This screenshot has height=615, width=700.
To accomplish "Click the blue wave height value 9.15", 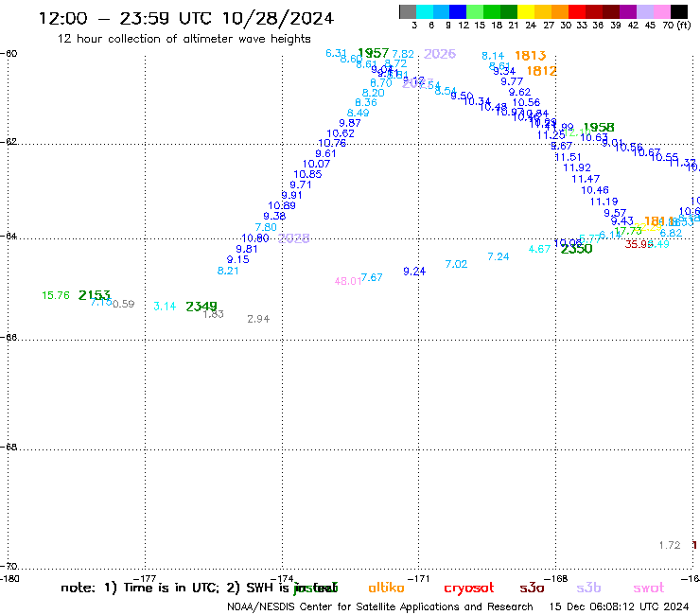I will tap(238, 259).
